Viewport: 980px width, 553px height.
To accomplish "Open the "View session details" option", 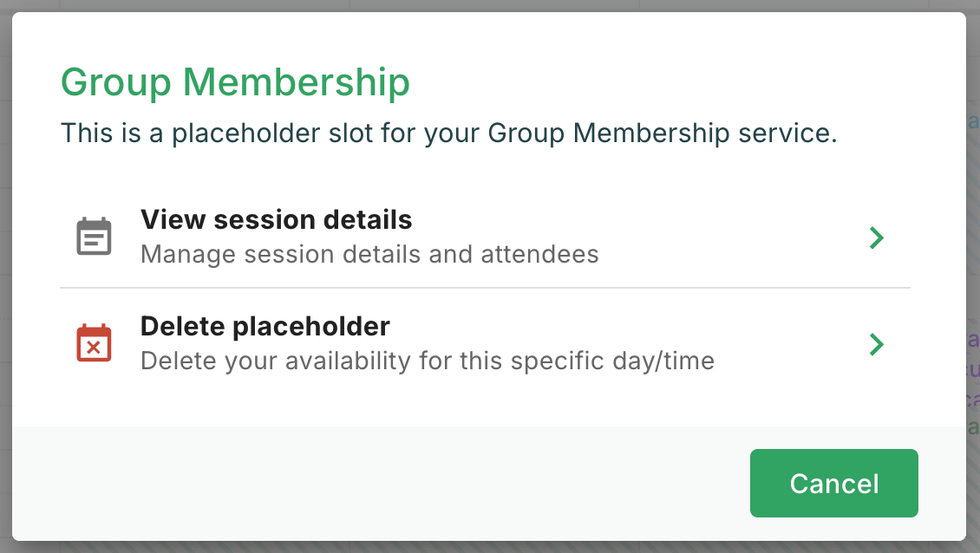I will point(277,220).
